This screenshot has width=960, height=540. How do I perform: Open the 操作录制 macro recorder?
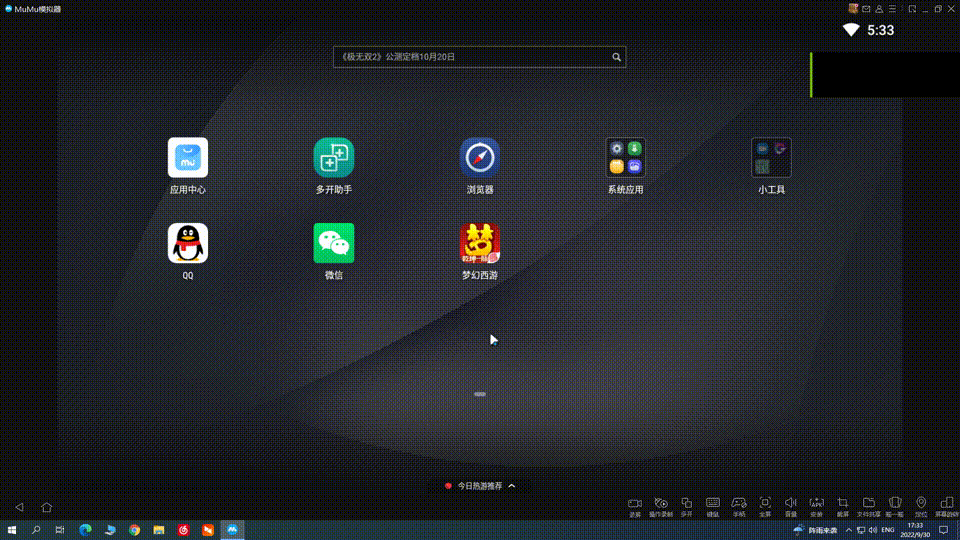point(661,506)
